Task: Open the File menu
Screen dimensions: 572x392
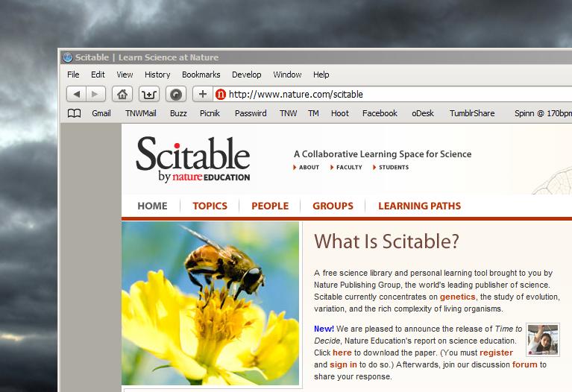Action: (73, 75)
